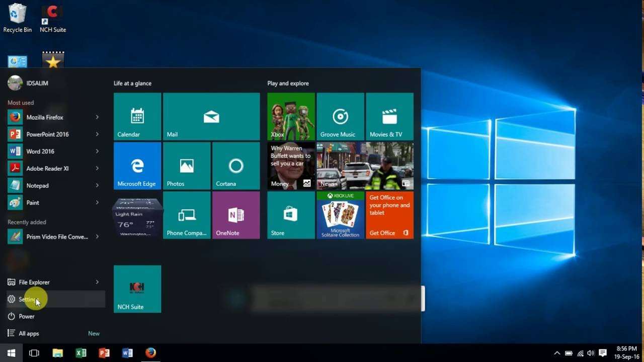Open the Money tile about Warren Buffett
644x362 pixels.
(x=291, y=165)
